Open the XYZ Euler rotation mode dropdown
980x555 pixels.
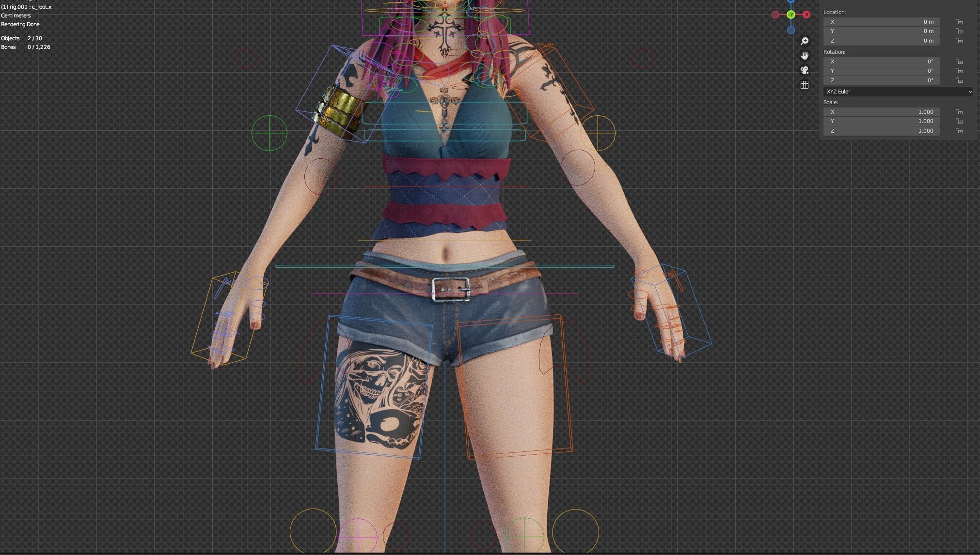(899, 92)
